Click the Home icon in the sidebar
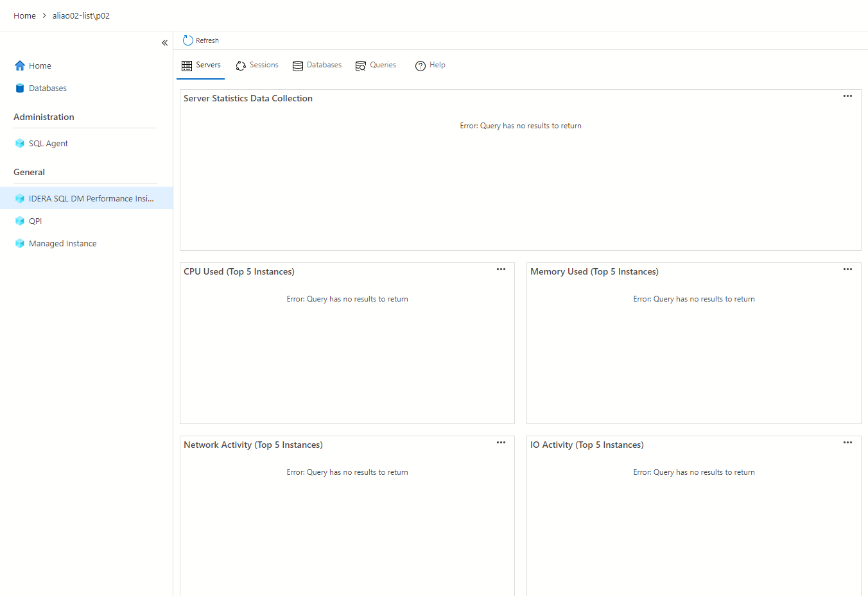 19,65
